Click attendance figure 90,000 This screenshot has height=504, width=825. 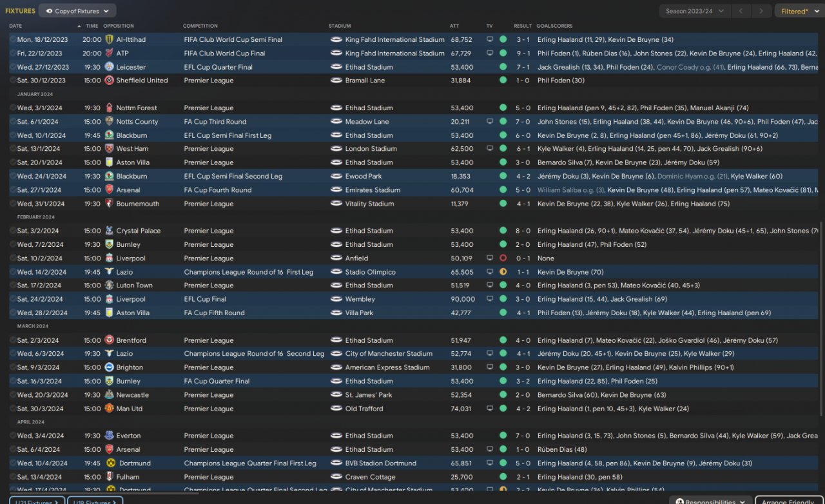[463, 299]
